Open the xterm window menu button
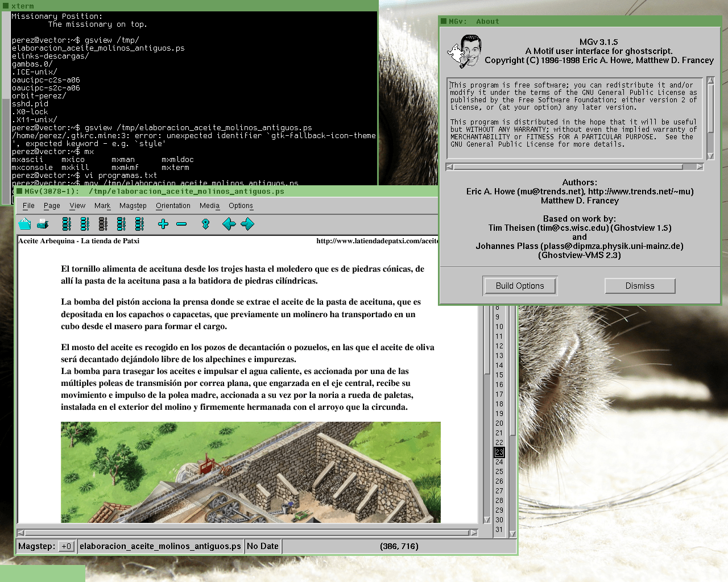The width and height of the screenshot is (728, 582). (x=6, y=6)
